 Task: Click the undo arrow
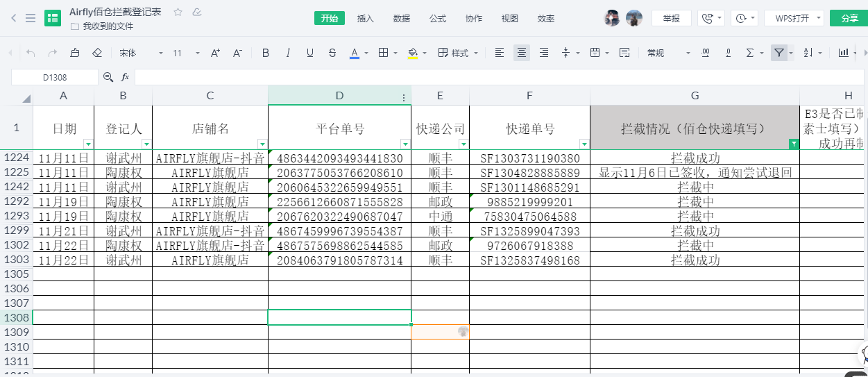31,53
